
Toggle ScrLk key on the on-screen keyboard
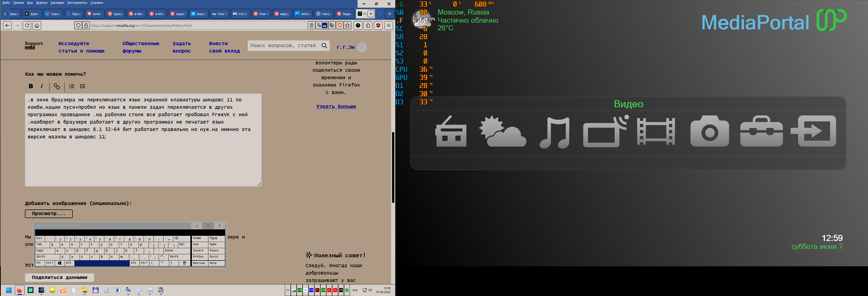(x=216, y=257)
